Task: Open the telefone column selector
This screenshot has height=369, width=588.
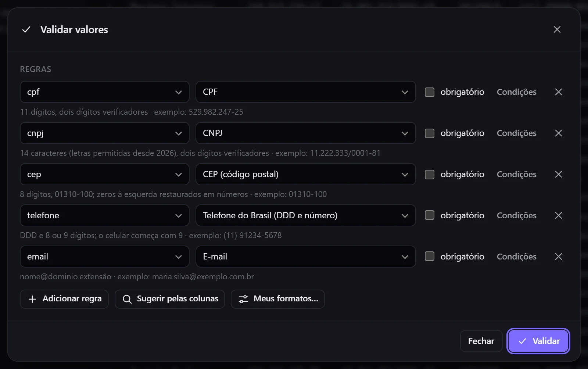Action: pos(105,215)
